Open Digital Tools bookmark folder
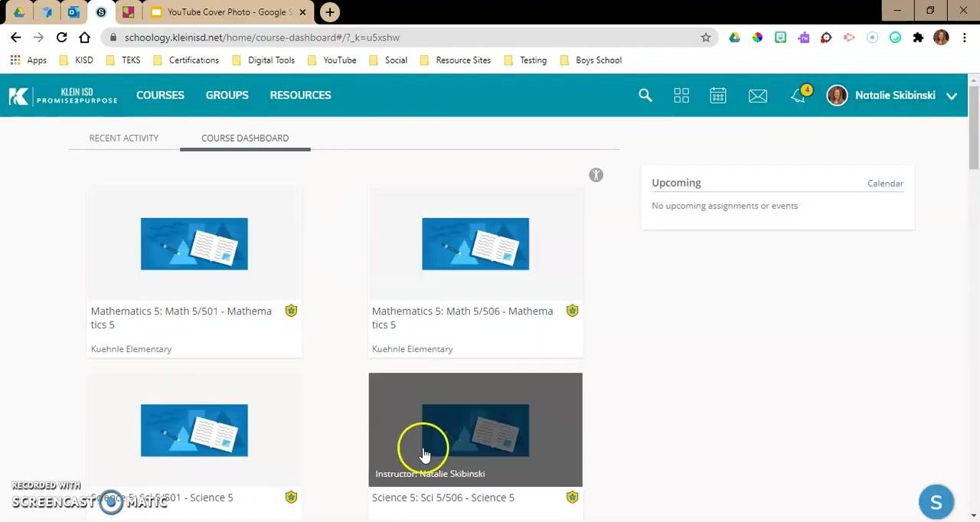Image resolution: width=980 pixels, height=522 pixels. pyautogui.click(x=263, y=60)
